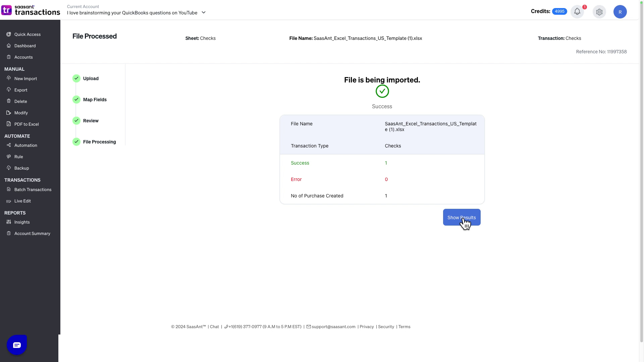Open the Privacy footer link
This screenshot has width=644, height=362.
point(367,327)
